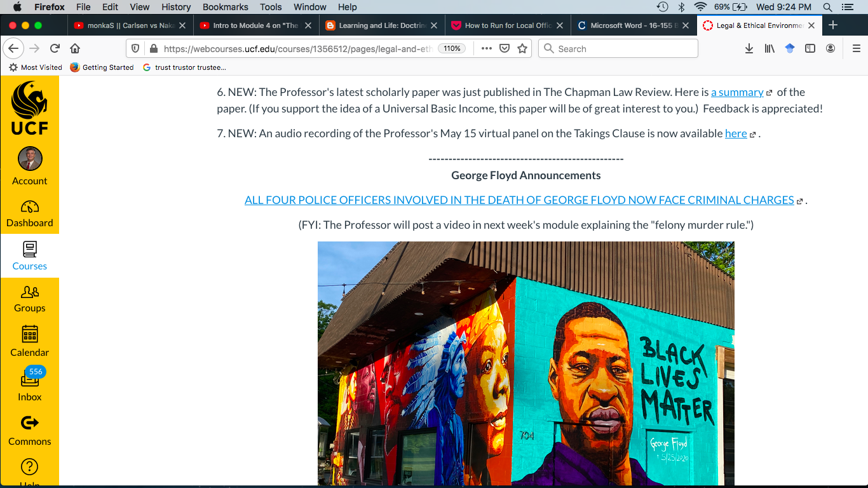Click the George Floyd mural image
The width and height of the screenshot is (868, 488).
pos(526,362)
